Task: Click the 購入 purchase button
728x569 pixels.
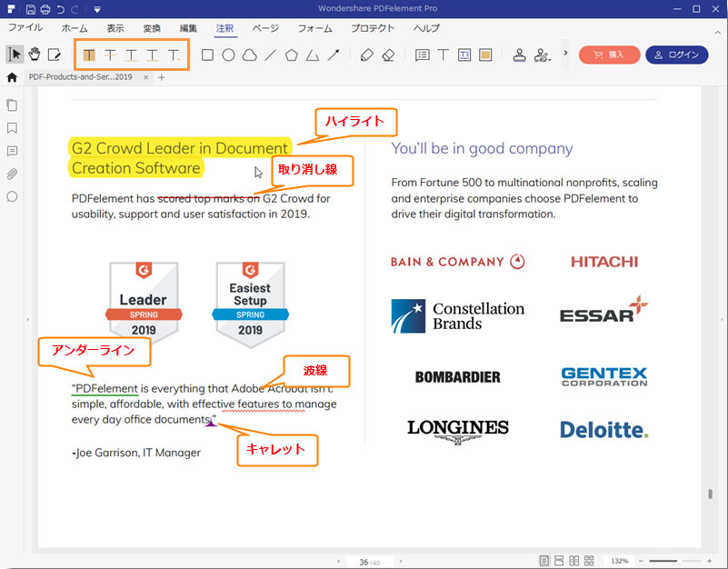Action: (609, 55)
